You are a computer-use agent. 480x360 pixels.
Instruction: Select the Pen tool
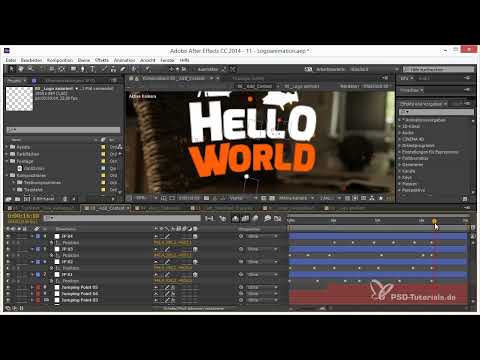[83, 69]
